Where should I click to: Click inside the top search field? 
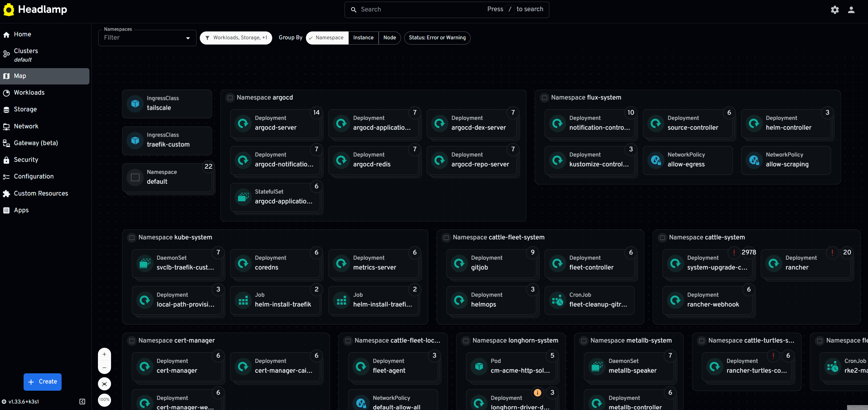pyautogui.click(x=404, y=9)
